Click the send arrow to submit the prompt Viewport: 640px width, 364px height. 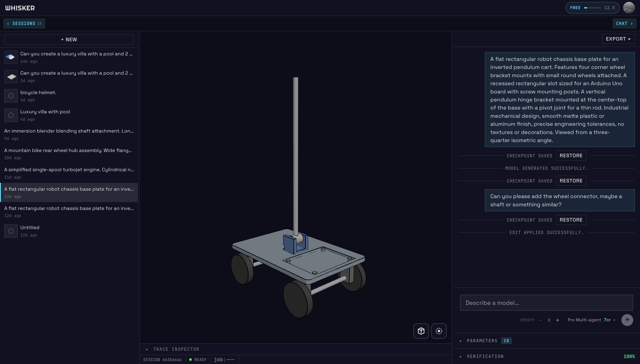(627, 320)
